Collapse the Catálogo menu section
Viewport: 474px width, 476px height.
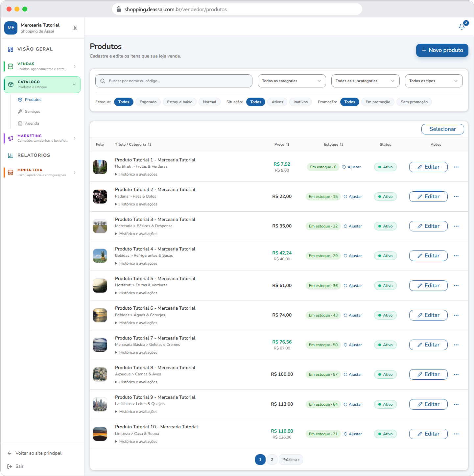coord(42,84)
